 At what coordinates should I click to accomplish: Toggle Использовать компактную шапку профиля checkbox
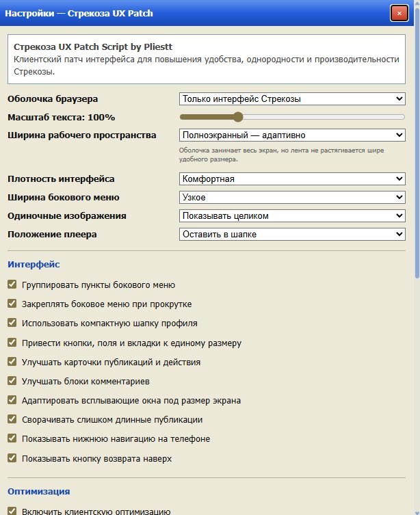coord(12,323)
